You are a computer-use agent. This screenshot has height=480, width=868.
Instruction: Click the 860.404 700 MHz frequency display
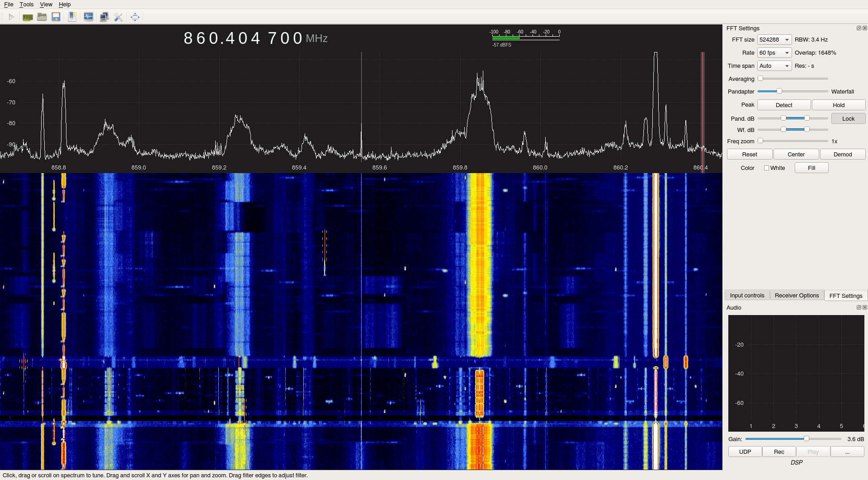pos(255,38)
